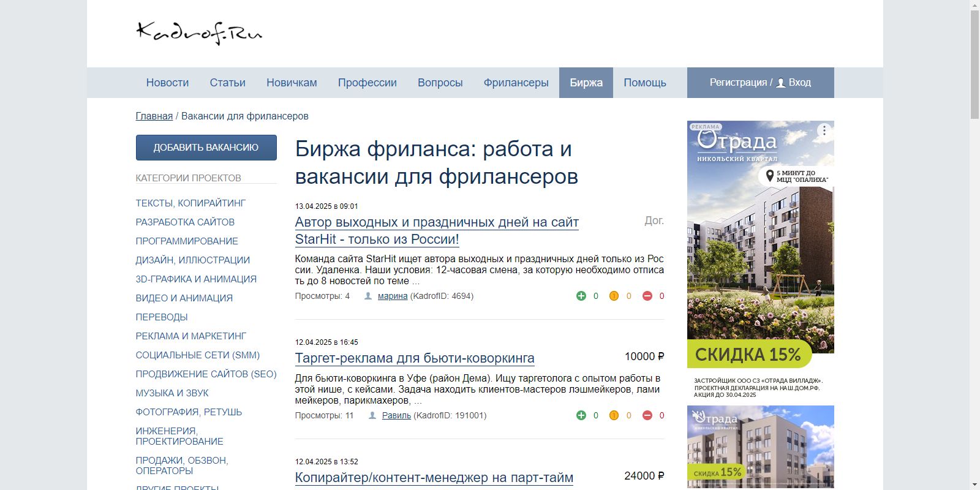Click the date 12.04.2025 в 16:45

coord(326,342)
